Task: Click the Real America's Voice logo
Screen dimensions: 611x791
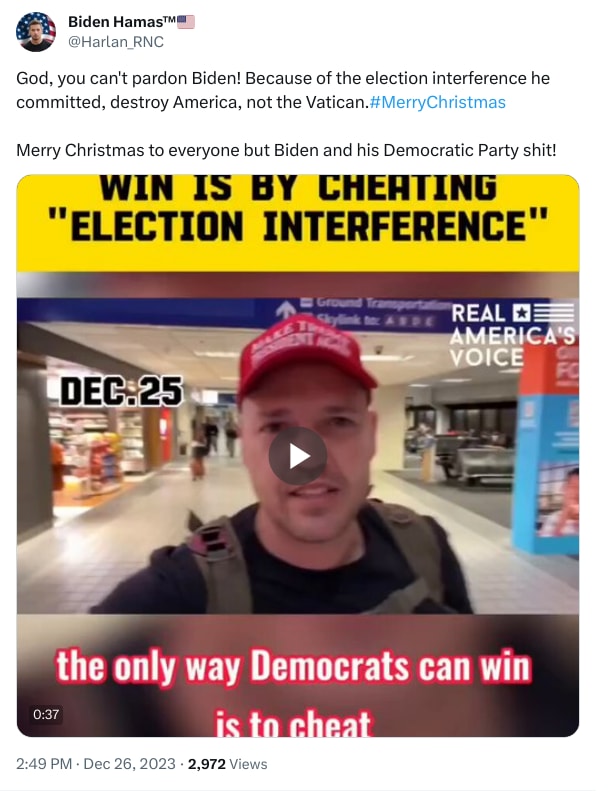Action: [x=512, y=335]
